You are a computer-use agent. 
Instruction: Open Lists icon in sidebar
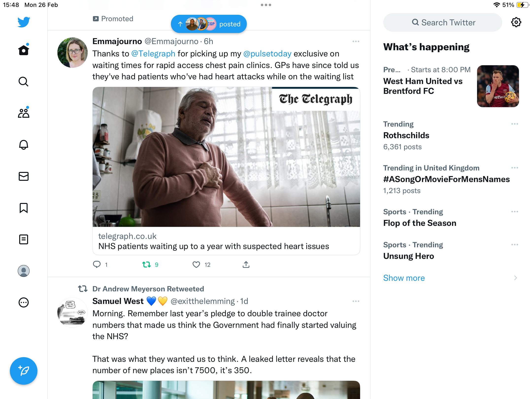[x=24, y=239]
